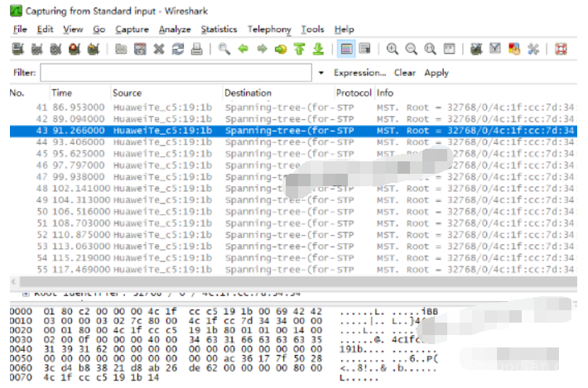Toggle packet list colorize button
Viewport: 588px width, 388px height.
[346, 49]
